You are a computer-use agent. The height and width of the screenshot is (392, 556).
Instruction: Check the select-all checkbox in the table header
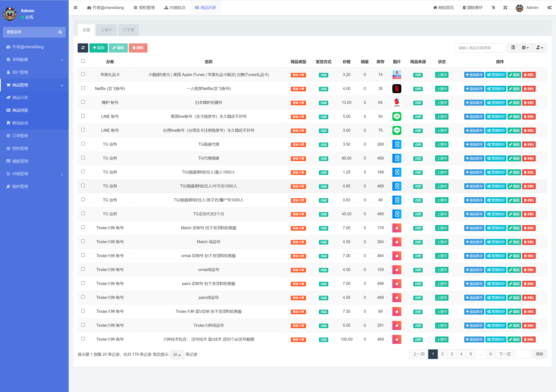click(83, 61)
